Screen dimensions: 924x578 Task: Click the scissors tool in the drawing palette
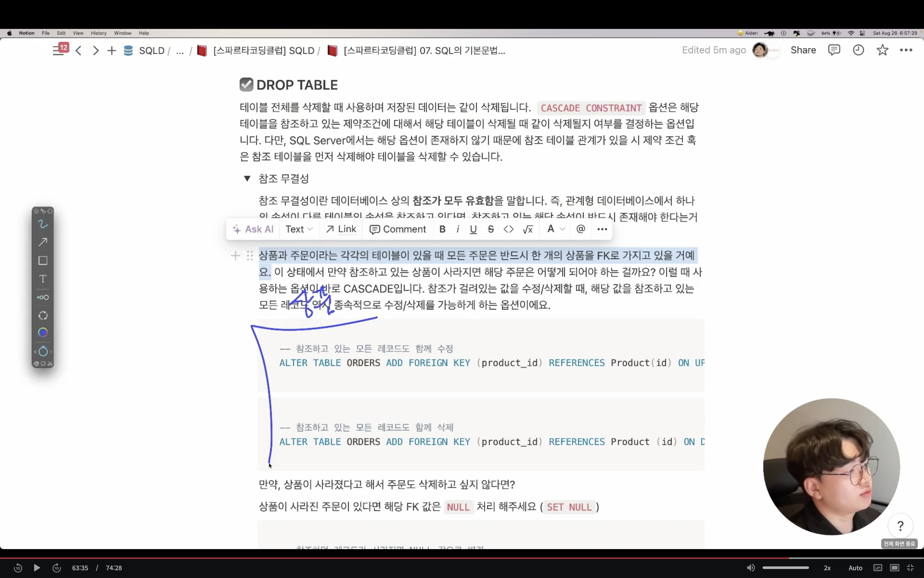(50, 364)
